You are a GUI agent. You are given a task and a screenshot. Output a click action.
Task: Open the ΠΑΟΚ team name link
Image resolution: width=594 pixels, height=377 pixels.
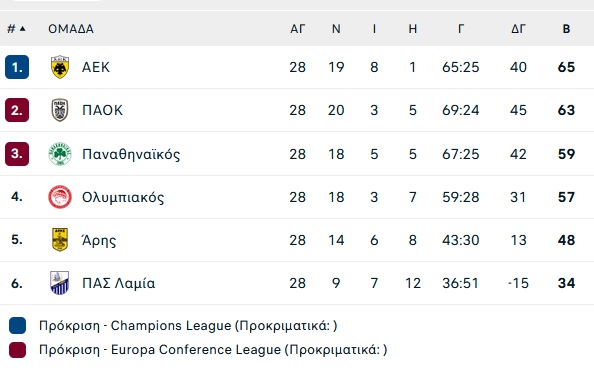102,110
